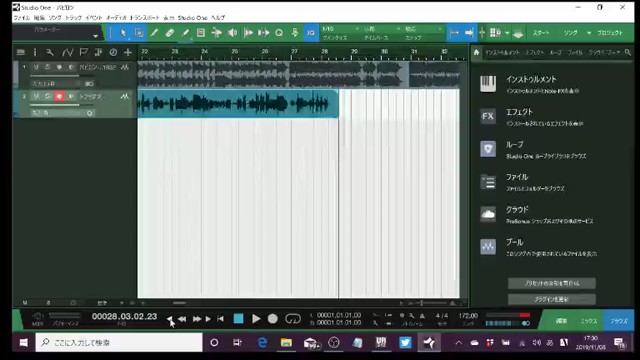
Task: Click the Q quantize icon
Action: pyautogui.click(x=279, y=33)
